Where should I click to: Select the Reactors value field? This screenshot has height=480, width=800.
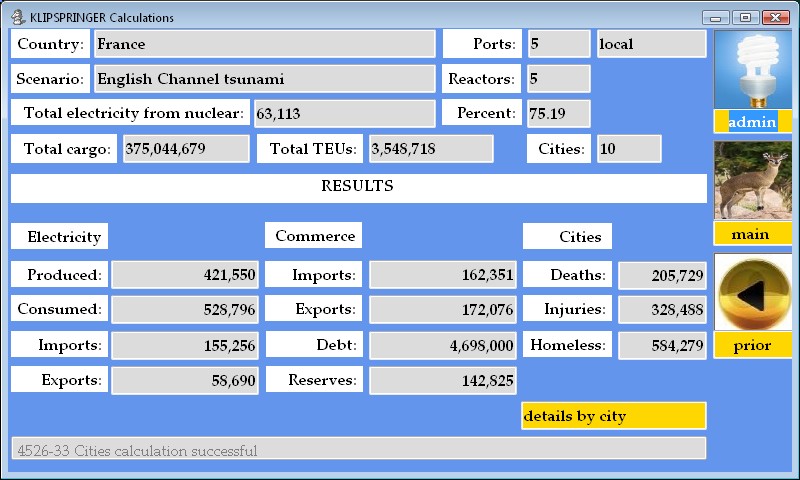click(558, 79)
